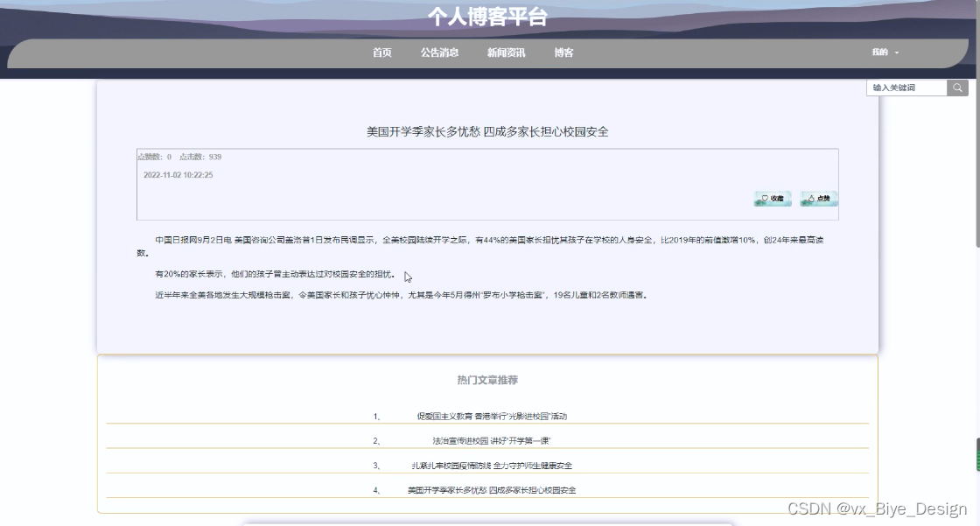Click the 点击数: 939 counter text
This screenshot has width=980, height=526.
[x=200, y=157]
